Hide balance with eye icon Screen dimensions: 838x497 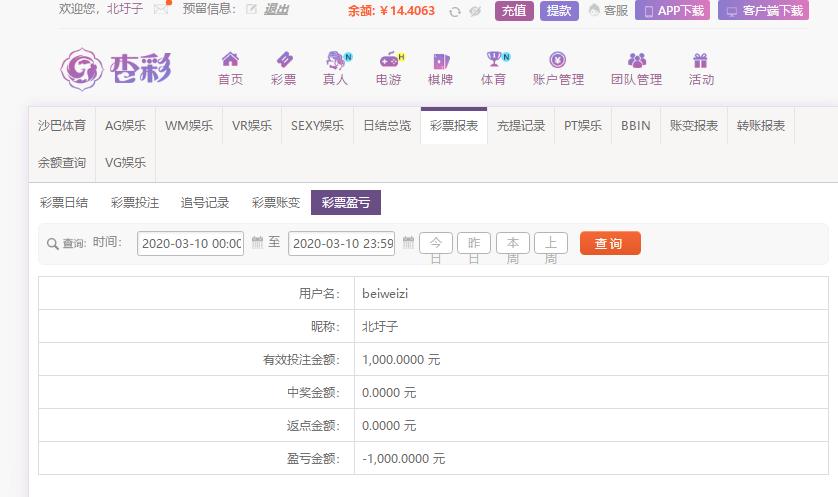coord(475,11)
